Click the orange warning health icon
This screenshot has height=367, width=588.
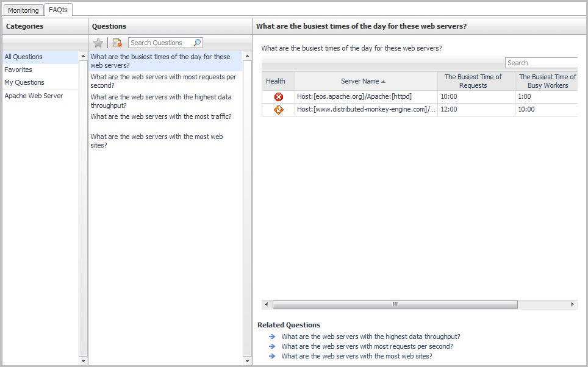(279, 110)
